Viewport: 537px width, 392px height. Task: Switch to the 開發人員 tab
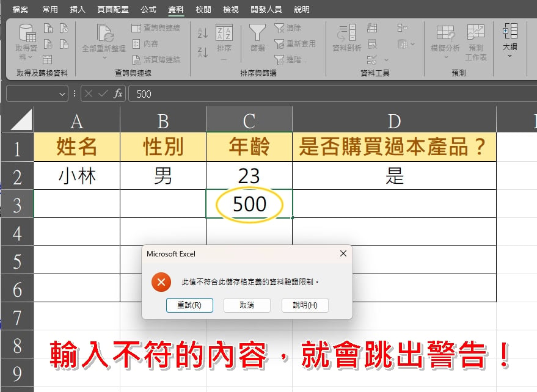[x=266, y=9]
